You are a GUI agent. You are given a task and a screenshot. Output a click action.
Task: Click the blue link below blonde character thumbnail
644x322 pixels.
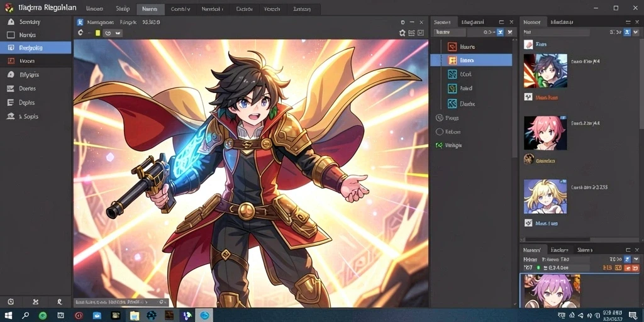pos(547,223)
